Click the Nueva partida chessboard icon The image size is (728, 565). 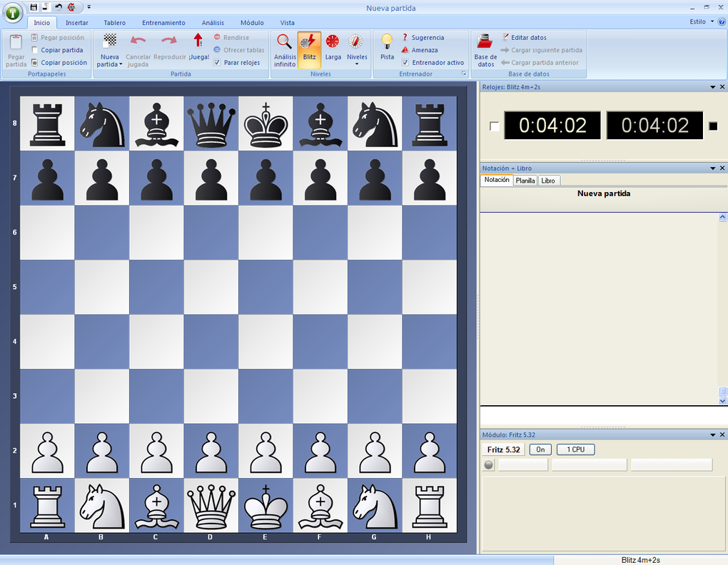click(x=110, y=41)
